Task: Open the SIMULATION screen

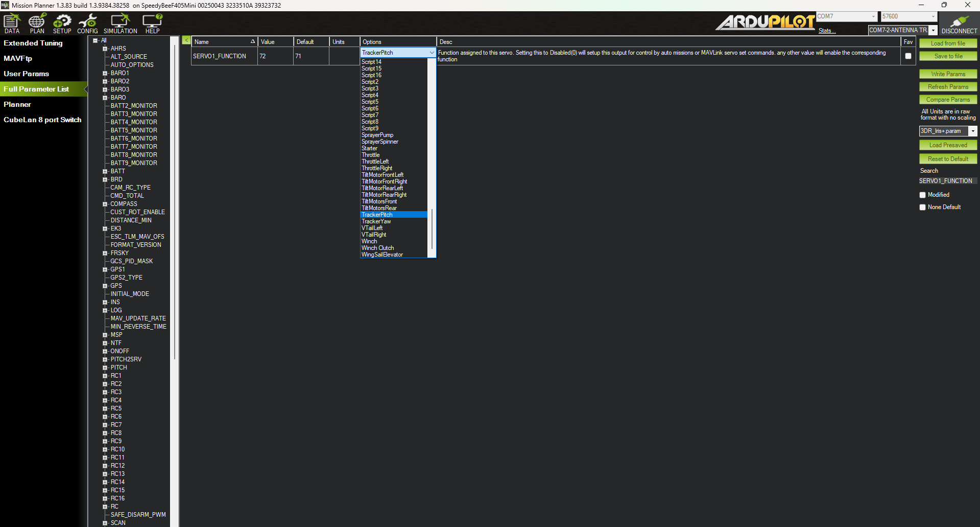Action: [x=121, y=24]
